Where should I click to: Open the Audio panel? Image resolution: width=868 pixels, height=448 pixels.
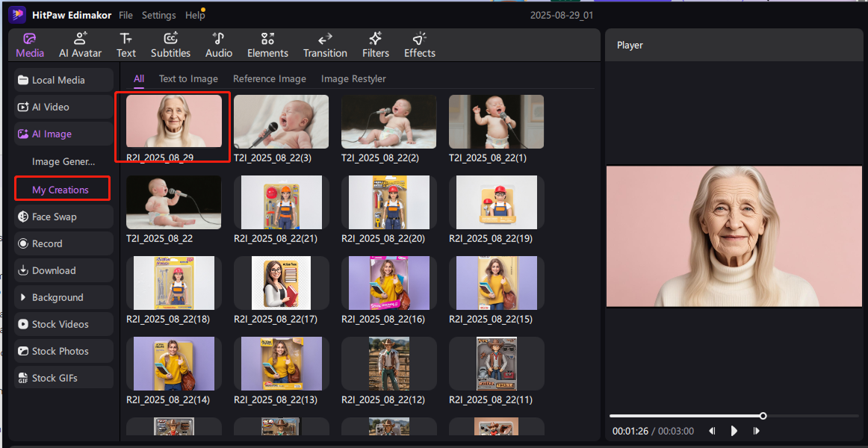click(219, 46)
